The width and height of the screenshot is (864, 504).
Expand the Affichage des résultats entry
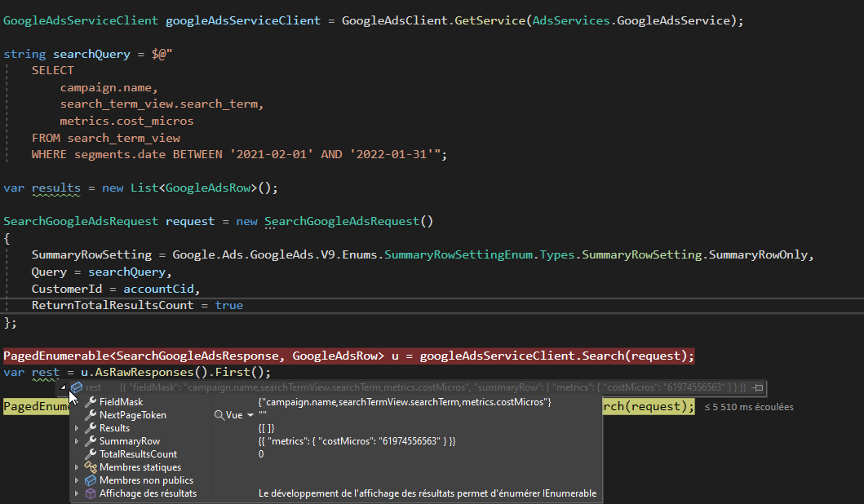(x=76, y=493)
